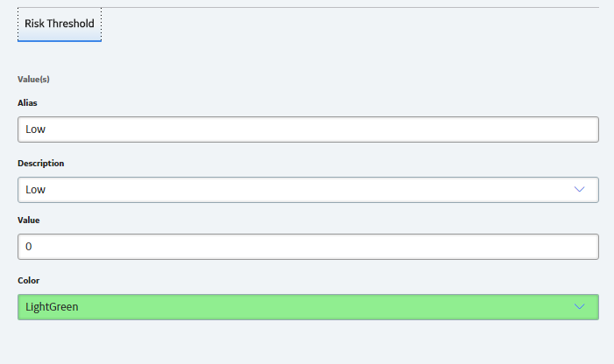The image size is (614, 364).
Task: Place cursor on Low text in Alias
Action: click(35, 129)
